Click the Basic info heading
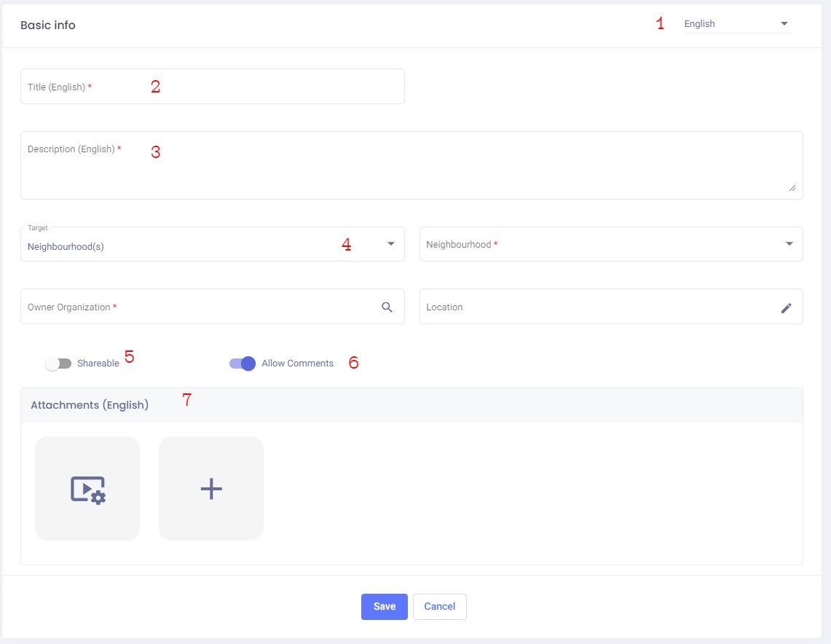Viewport: 831px width, 644px height. tap(48, 25)
